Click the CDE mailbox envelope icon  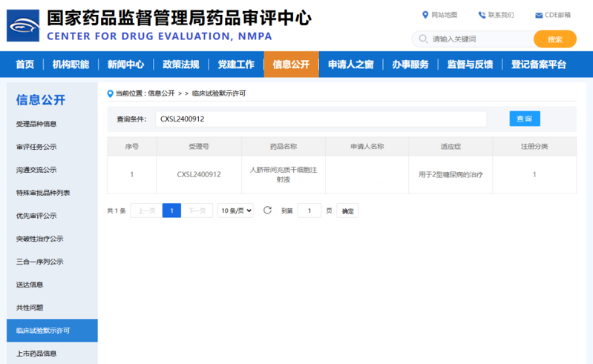[539, 15]
